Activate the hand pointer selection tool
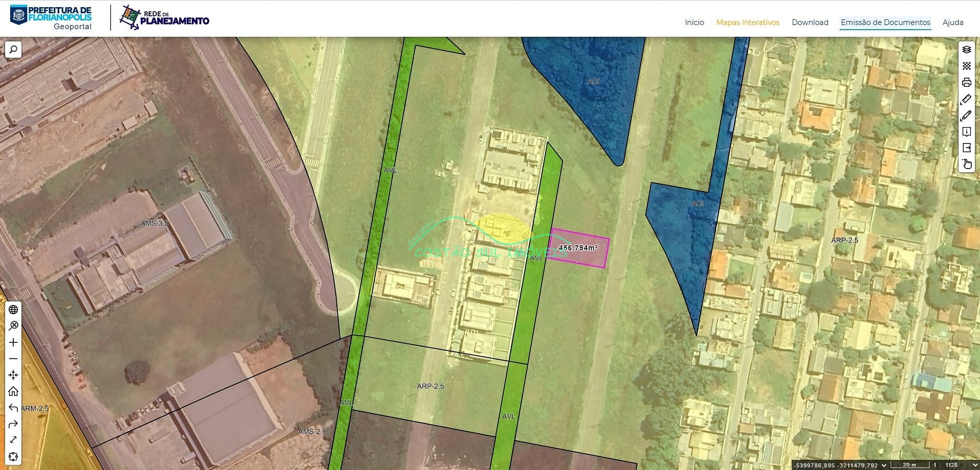Screen dimensions: 980x470 [966, 165]
